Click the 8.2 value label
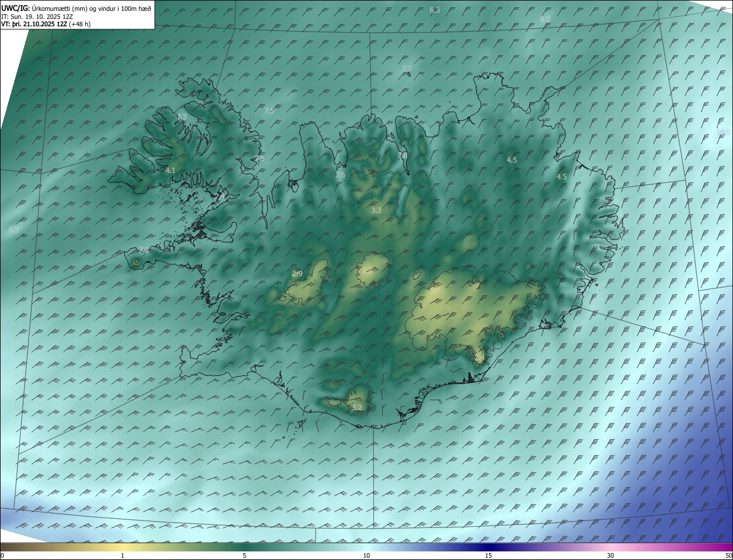The height and width of the screenshot is (560, 733). [x=14, y=230]
